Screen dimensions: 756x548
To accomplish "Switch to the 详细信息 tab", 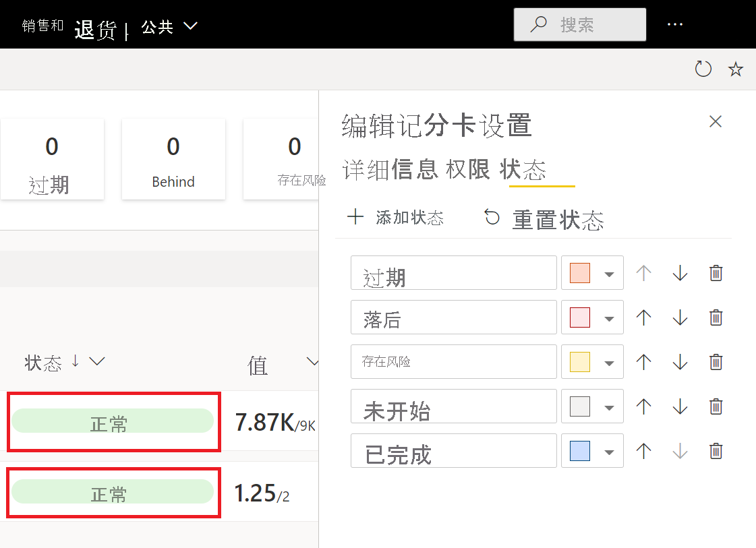I will [389, 170].
